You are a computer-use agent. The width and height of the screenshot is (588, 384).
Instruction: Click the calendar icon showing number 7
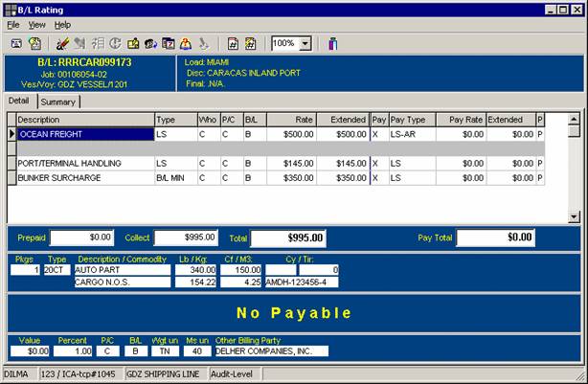pyautogui.click(x=169, y=43)
